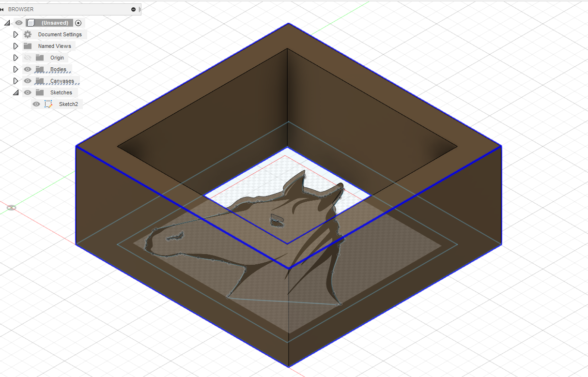Click the Canvases folder icon
This screenshot has height=377, width=588.
40,81
